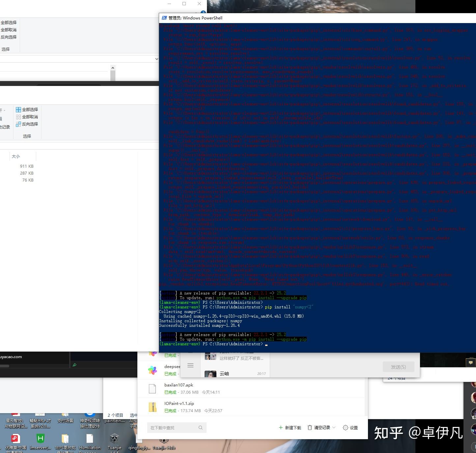
Task: Click the scrollbar up arrow in the dialog
Action: click(113, 68)
